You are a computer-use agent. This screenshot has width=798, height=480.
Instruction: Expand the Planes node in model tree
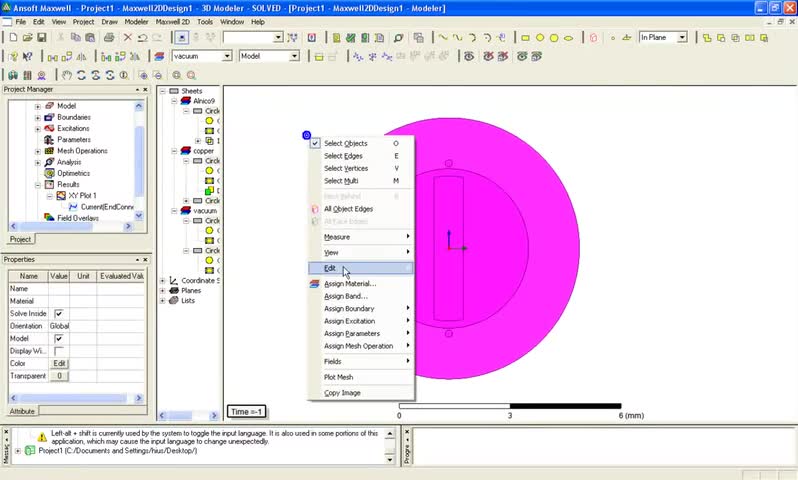tap(163, 291)
